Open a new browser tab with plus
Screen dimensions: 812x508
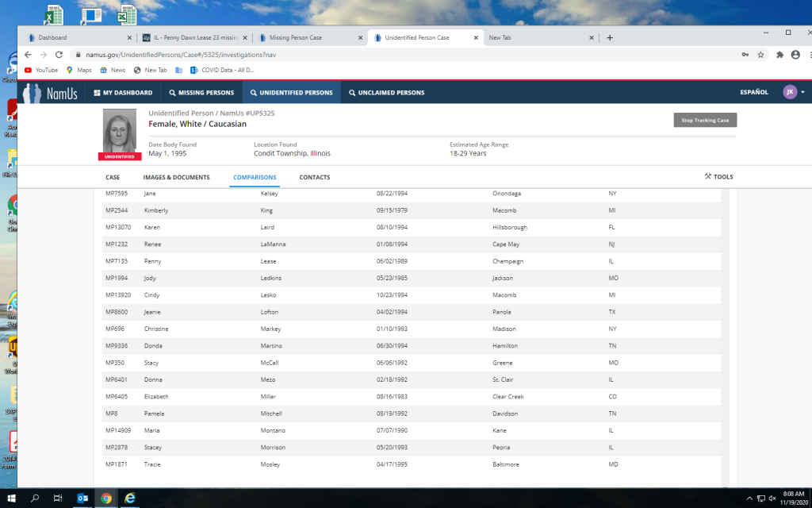click(609, 37)
